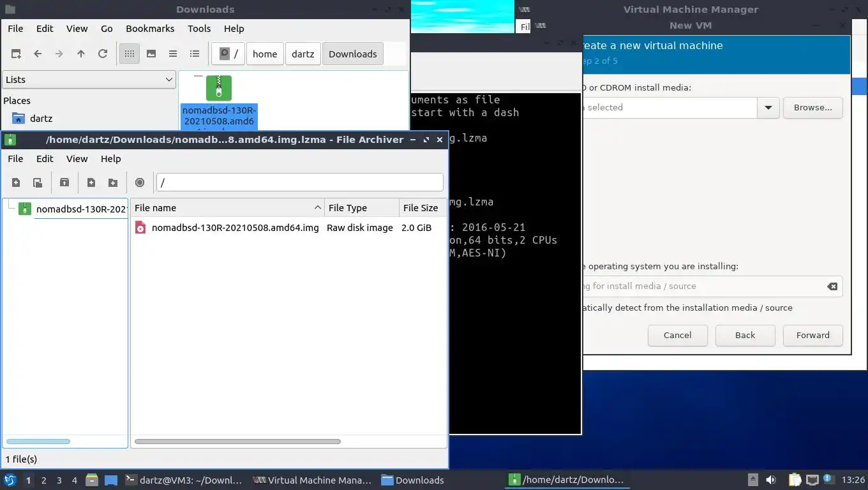Open Go menu in file manager
Screen dimensions: 868x490
point(107,29)
